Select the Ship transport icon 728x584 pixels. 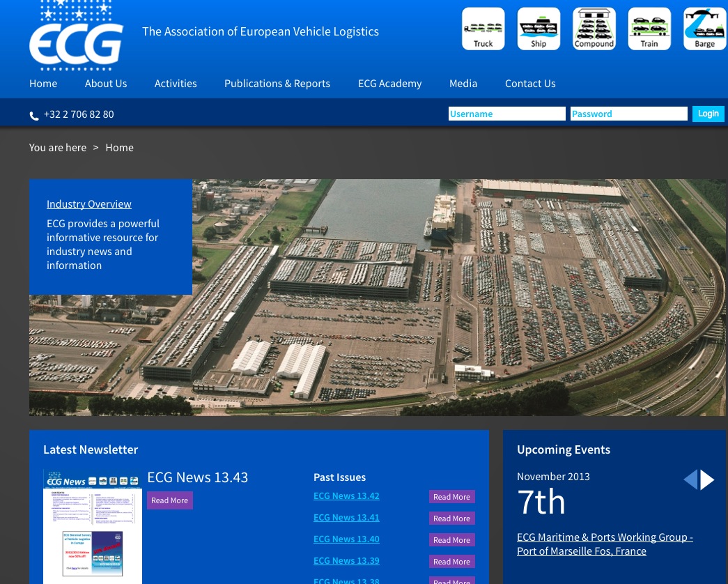tap(539, 29)
